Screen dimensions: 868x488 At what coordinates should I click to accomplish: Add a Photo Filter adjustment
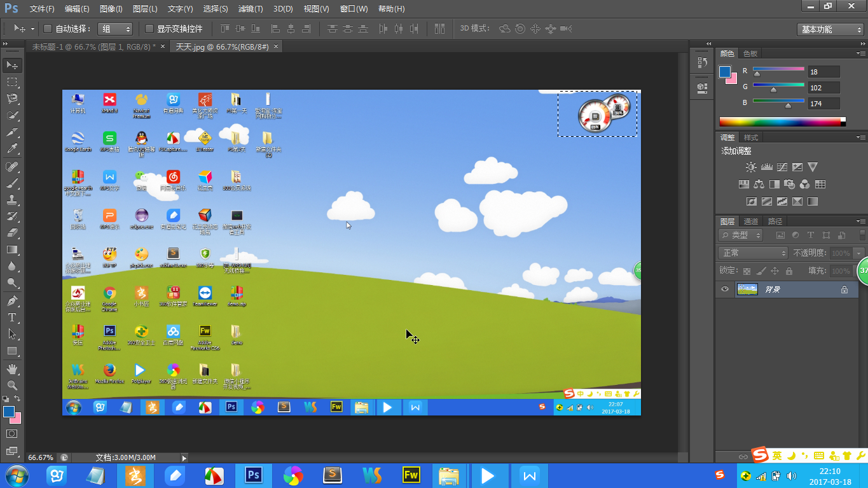point(790,185)
